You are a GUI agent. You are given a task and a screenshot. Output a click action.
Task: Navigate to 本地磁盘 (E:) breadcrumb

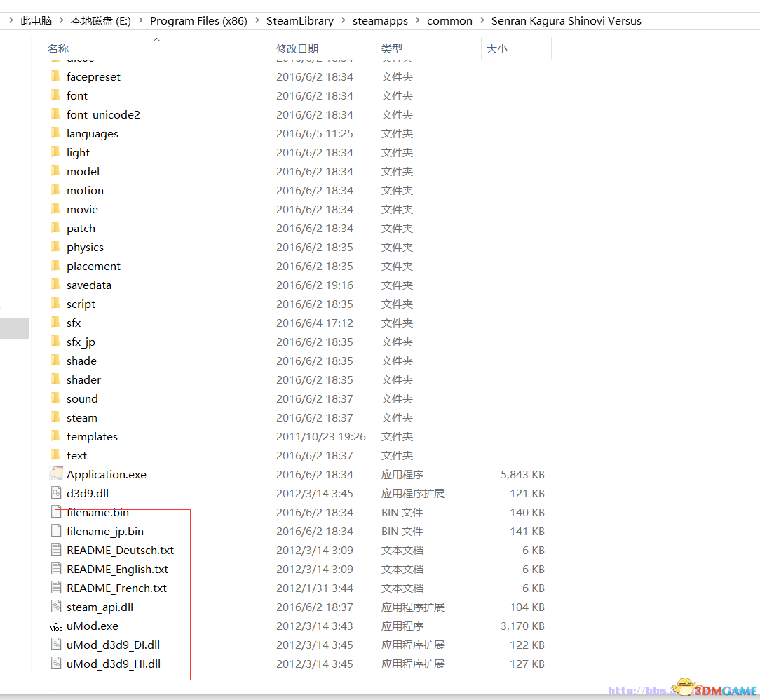click(x=101, y=21)
